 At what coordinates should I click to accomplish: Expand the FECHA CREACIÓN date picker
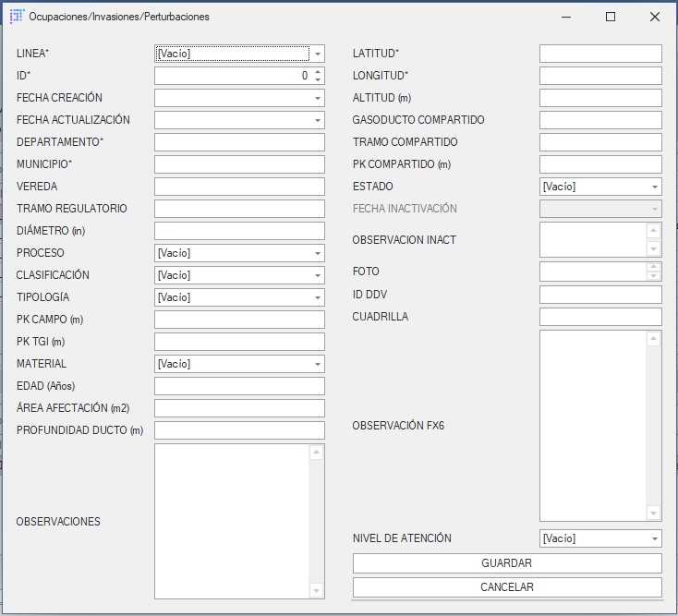point(318,98)
